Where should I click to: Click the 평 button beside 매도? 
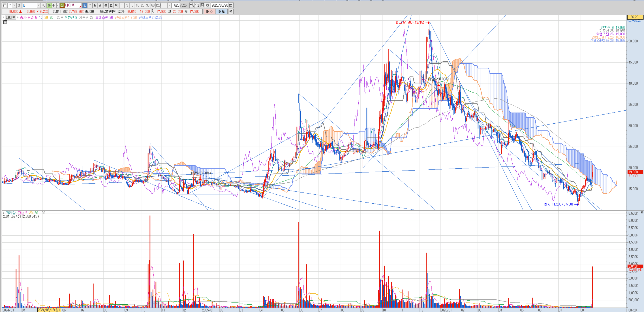pyautogui.click(x=231, y=12)
